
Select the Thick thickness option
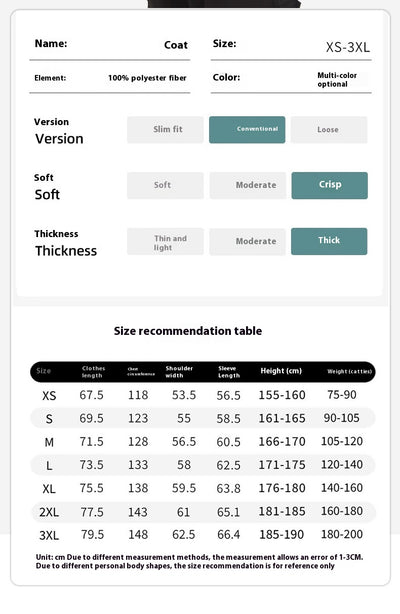pos(329,242)
